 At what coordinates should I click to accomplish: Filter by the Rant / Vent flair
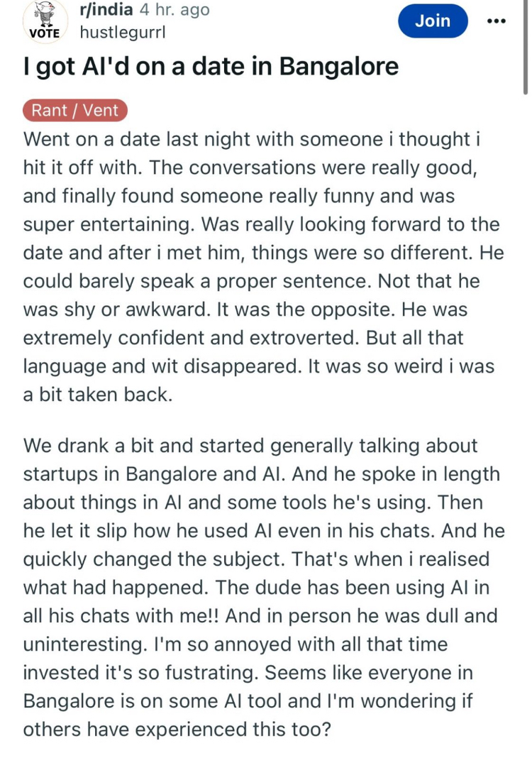click(x=75, y=111)
